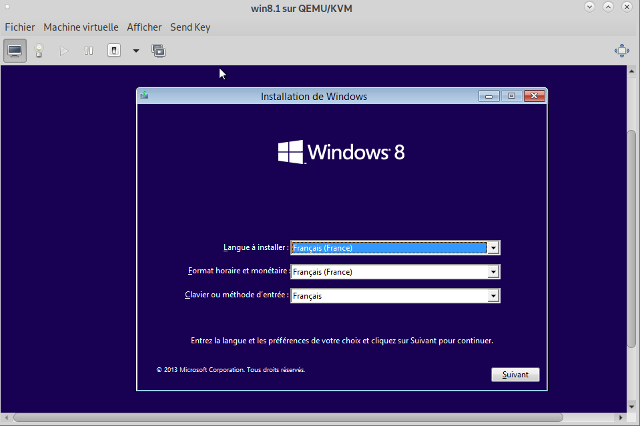The image size is (640, 426).
Task: Click the Suivant button
Action: pos(515,375)
